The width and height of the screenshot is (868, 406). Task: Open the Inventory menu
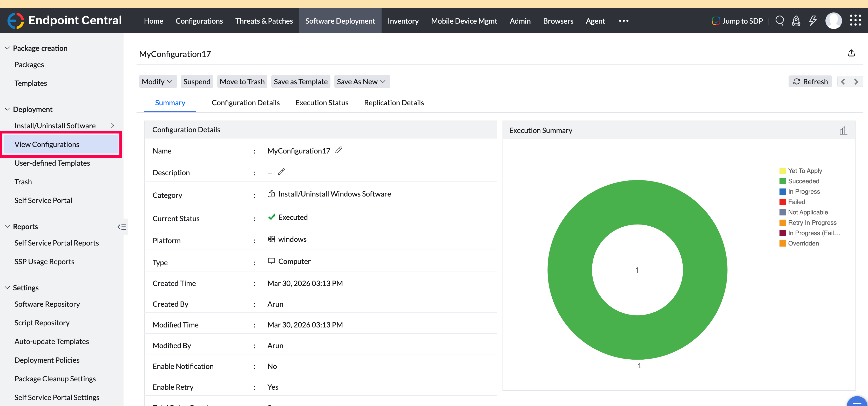point(403,21)
